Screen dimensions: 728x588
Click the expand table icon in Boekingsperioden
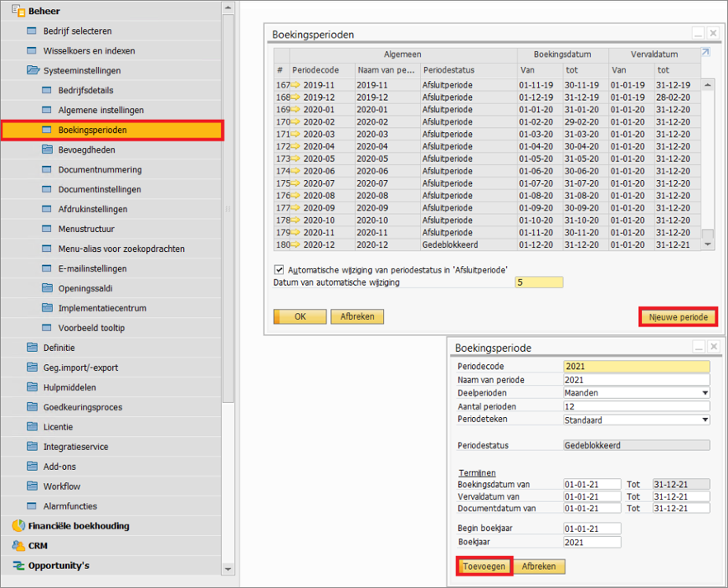pyautogui.click(x=706, y=52)
